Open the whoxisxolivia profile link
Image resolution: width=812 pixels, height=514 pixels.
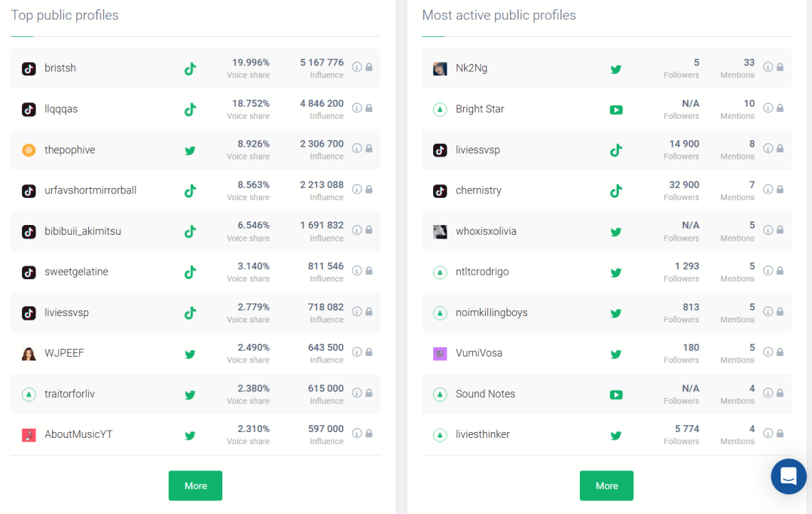click(x=486, y=231)
